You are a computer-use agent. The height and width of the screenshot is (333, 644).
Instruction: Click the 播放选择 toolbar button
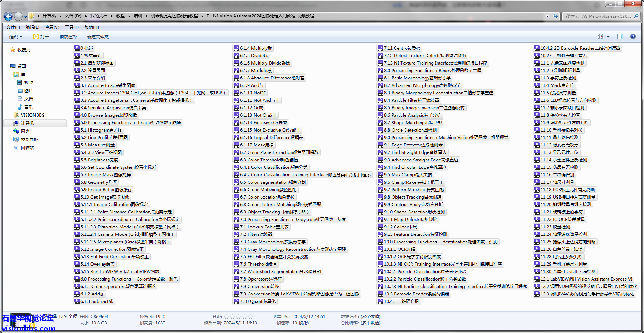click(x=68, y=37)
